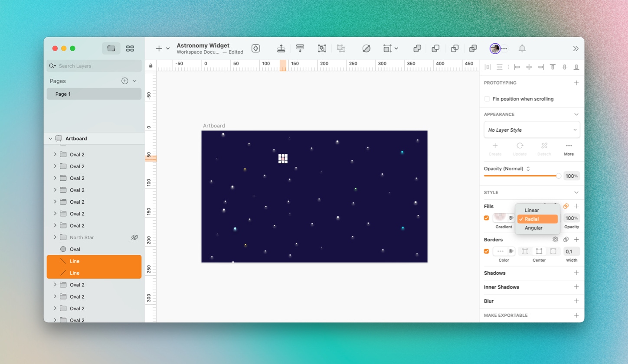Open the gradient fill swatch
This screenshot has height=364, width=628.
[500, 218]
